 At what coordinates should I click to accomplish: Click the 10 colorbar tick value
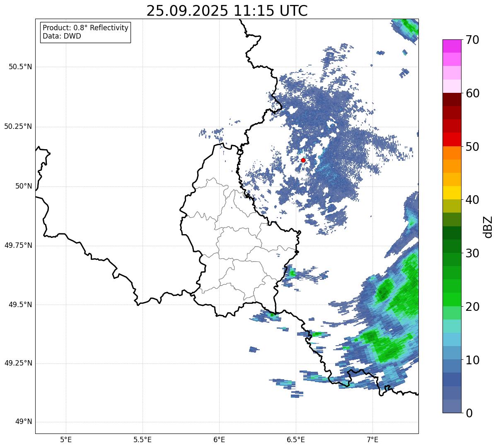(x=472, y=360)
